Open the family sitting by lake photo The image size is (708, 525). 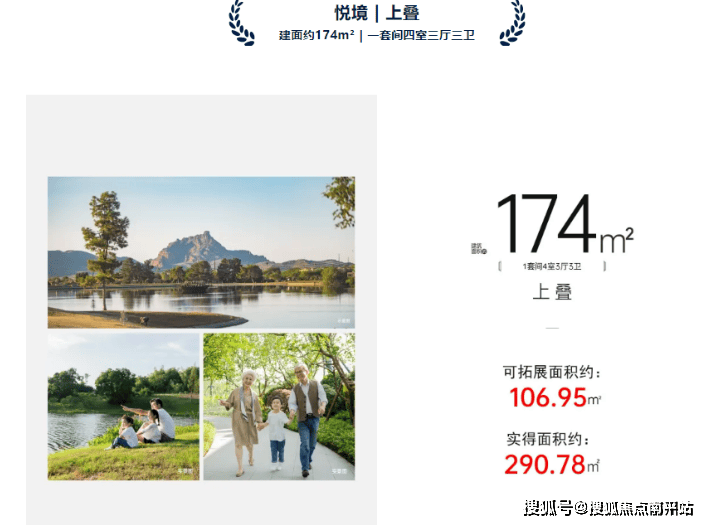[123, 406]
